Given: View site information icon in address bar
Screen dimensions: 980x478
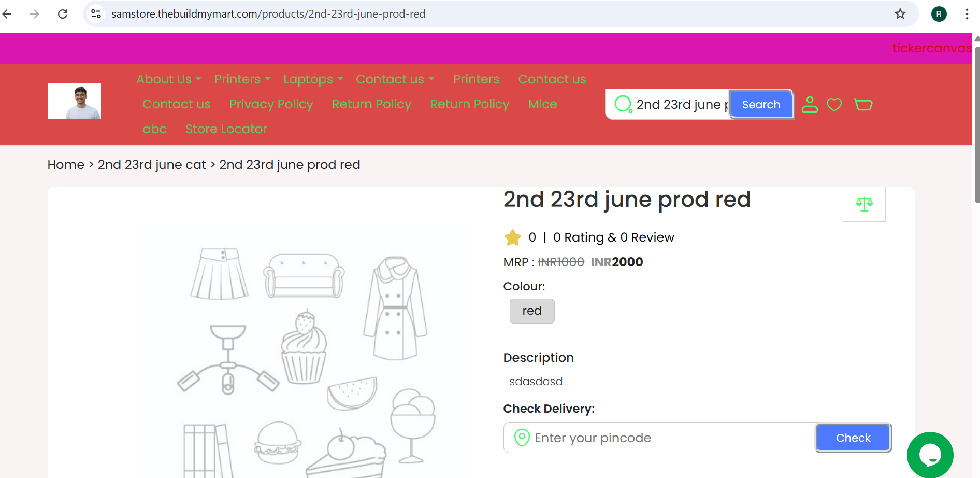Looking at the screenshot, I should coord(96,14).
